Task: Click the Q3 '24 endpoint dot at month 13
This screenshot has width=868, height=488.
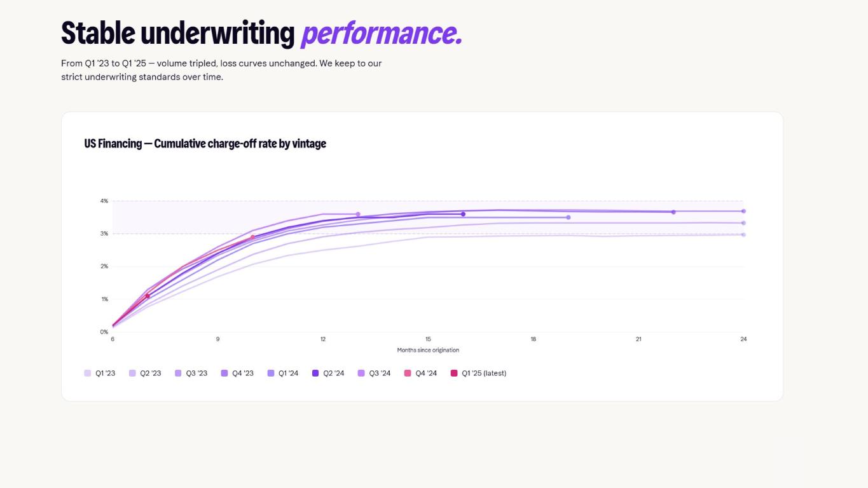Action: pos(358,214)
